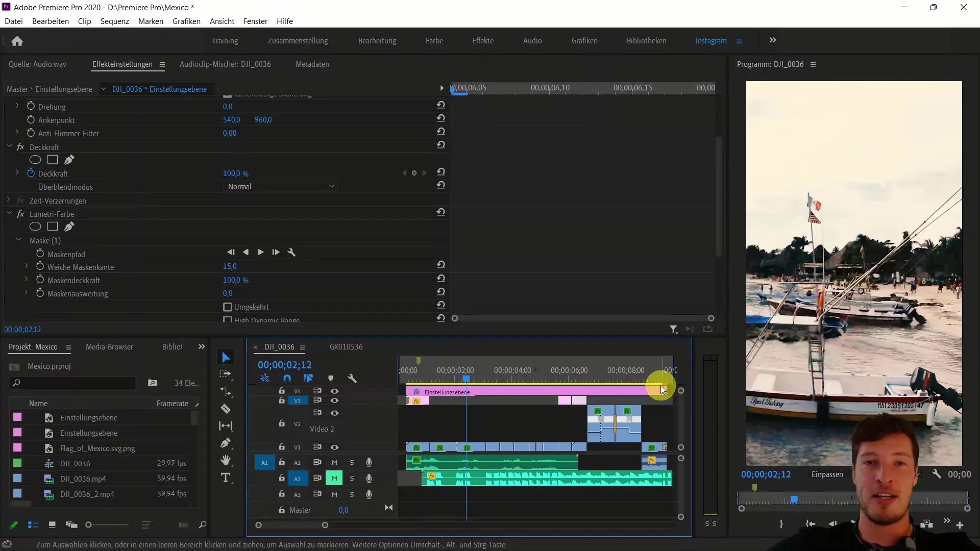Toggle V3 track output eye
Image resolution: width=980 pixels, height=551 pixels.
tap(334, 400)
